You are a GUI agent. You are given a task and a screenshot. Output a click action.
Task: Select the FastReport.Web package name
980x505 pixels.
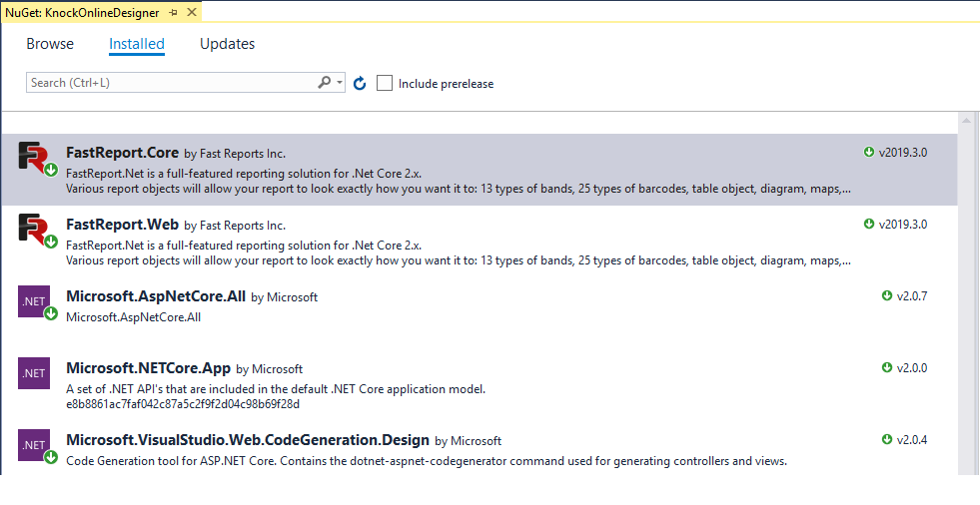123,225
